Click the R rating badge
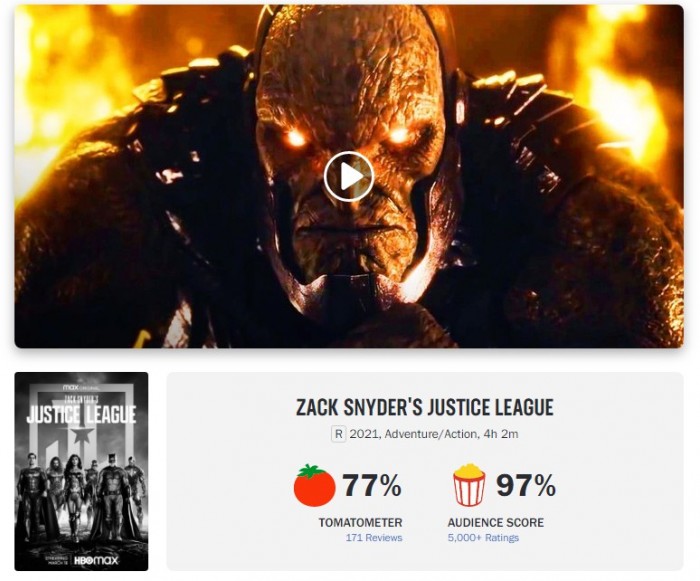700x581 pixels. click(338, 434)
